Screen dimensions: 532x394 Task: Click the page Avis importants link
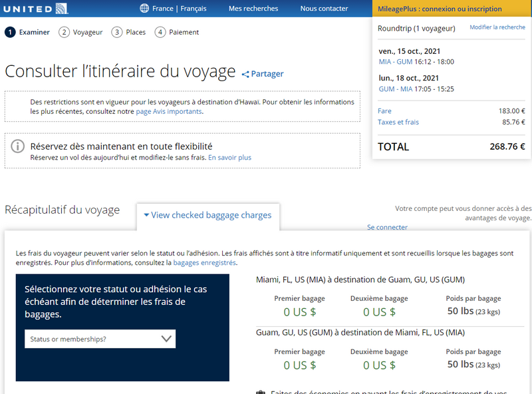tap(169, 111)
